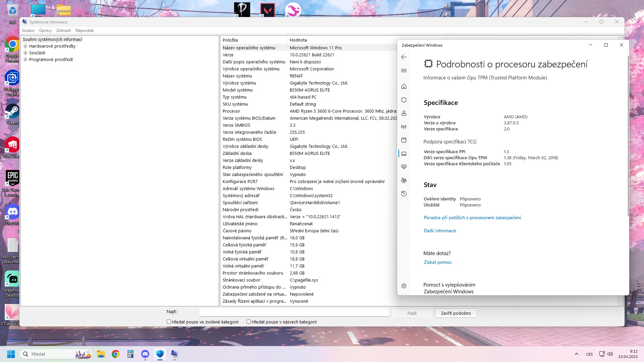
Task: Open Device performance & health heart icon
Action: (404, 167)
